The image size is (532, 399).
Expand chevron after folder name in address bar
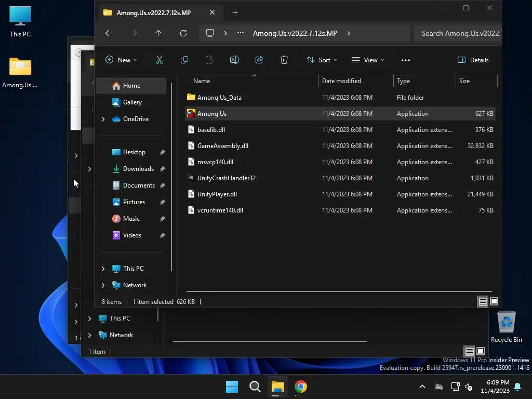coord(349,33)
